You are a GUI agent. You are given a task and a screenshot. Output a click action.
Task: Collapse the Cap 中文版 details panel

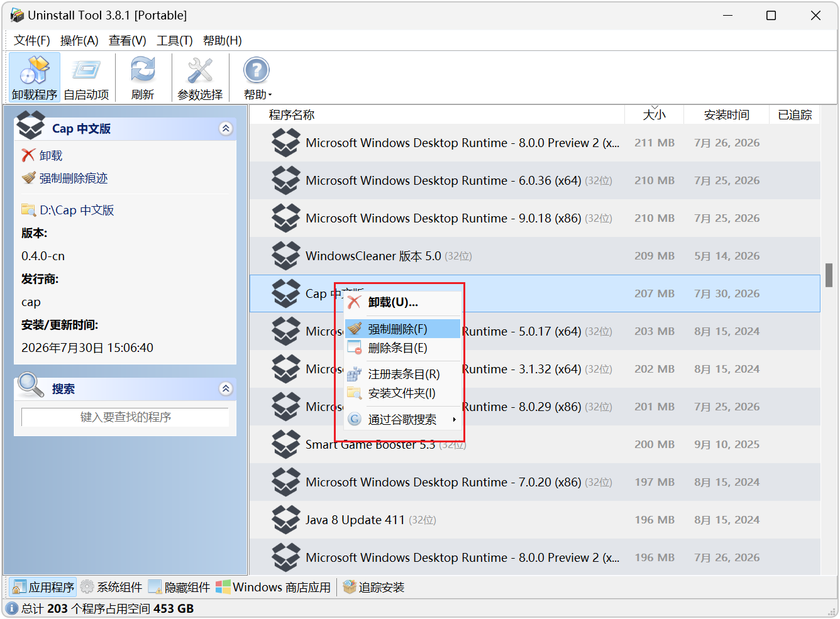(226, 129)
